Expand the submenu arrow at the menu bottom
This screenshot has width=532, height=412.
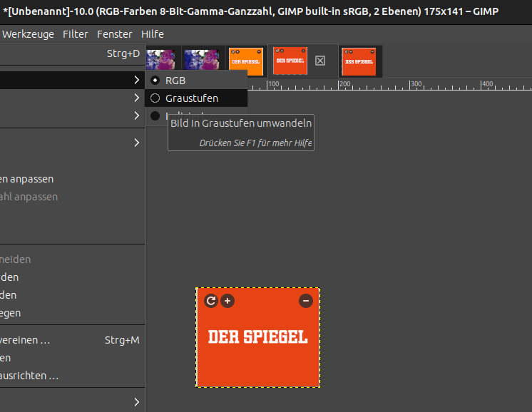[x=136, y=402]
